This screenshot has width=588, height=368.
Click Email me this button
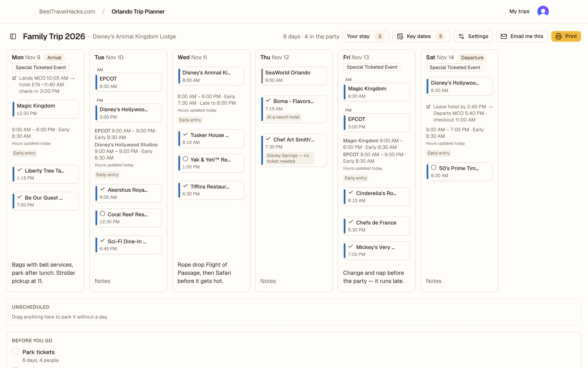coord(522,37)
